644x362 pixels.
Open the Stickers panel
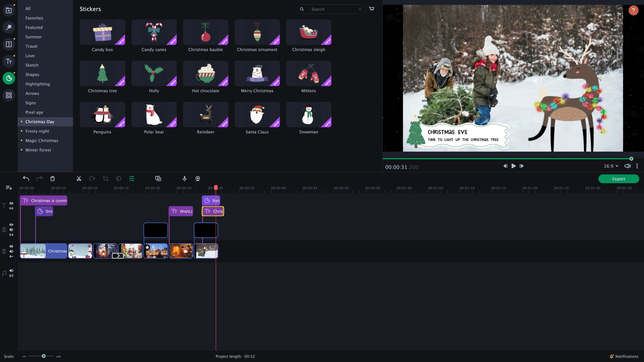coord(9,78)
